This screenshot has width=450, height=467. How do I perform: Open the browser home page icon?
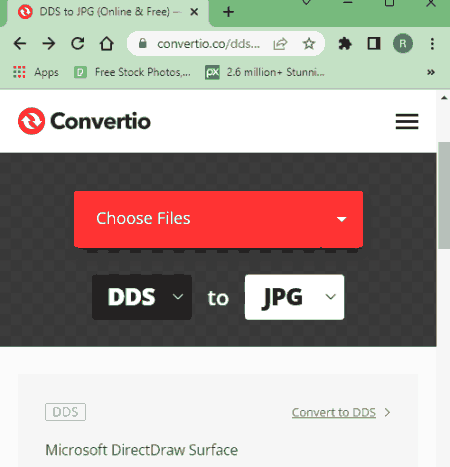pos(107,44)
